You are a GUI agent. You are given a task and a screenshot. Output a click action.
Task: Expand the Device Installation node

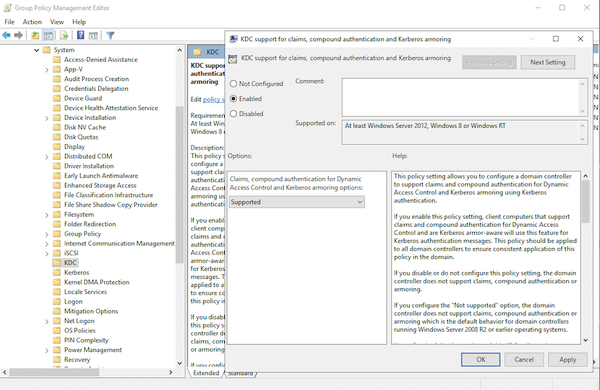click(x=47, y=118)
